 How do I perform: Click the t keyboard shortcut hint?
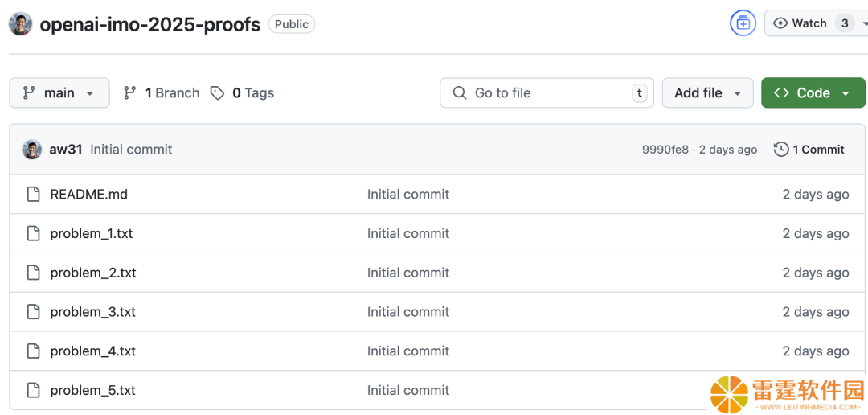[640, 93]
